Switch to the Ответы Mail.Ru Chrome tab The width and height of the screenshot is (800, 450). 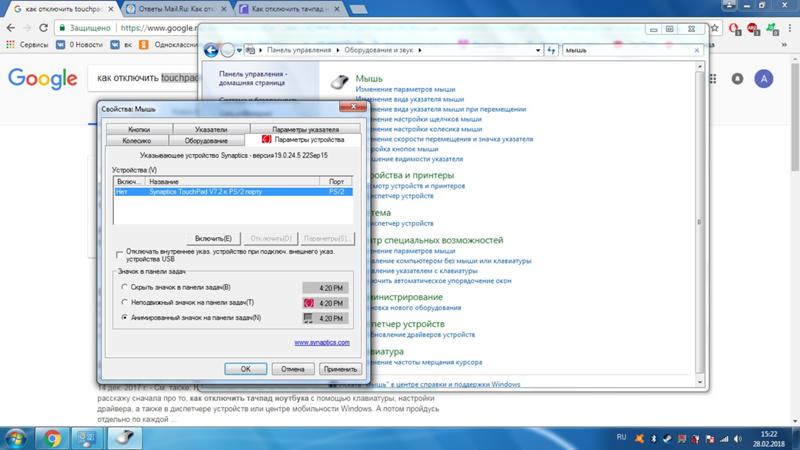tap(176, 9)
